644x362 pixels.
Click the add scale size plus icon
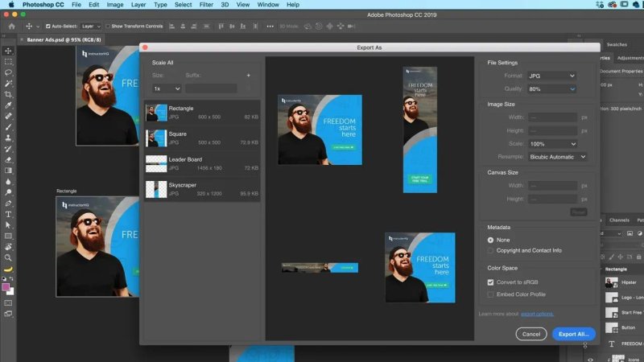click(x=249, y=76)
